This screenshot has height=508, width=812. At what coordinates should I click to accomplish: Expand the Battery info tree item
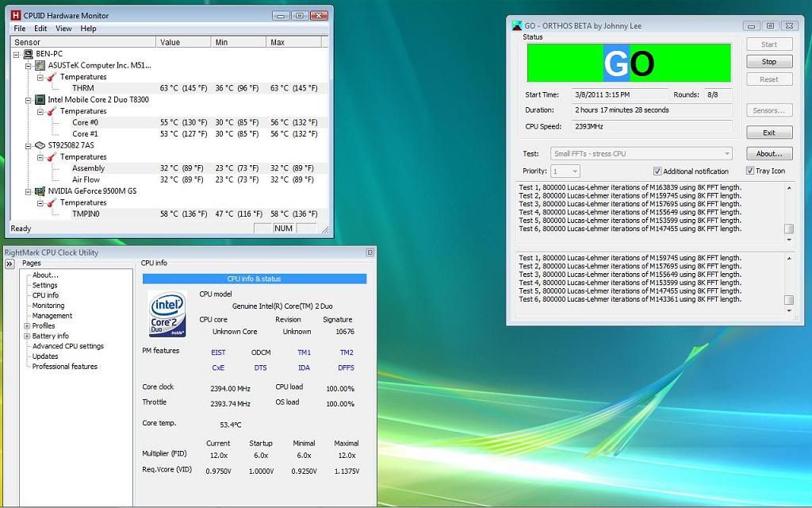(27, 337)
